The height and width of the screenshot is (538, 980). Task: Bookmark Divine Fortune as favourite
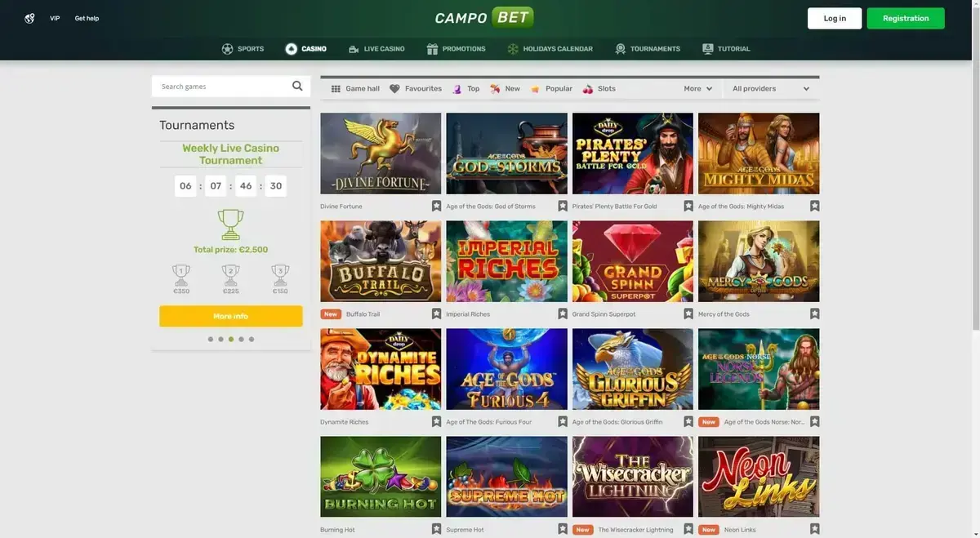pyautogui.click(x=436, y=206)
